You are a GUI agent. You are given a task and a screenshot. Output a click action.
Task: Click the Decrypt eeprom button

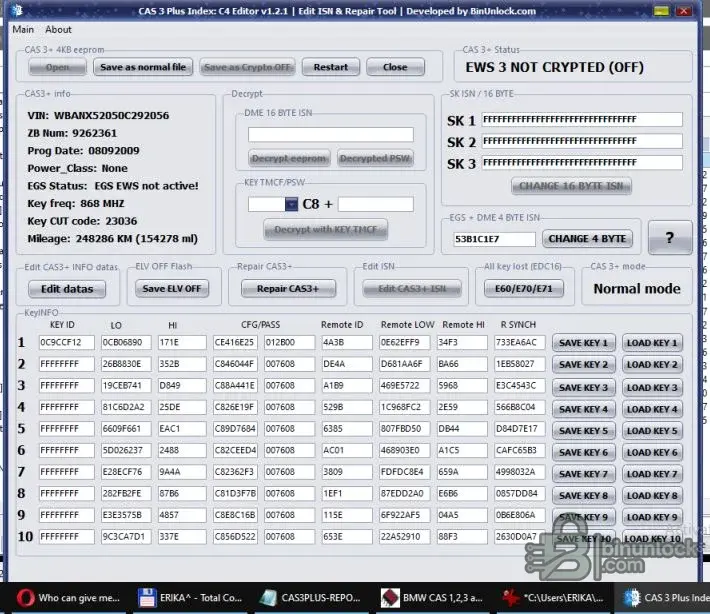tap(289, 158)
